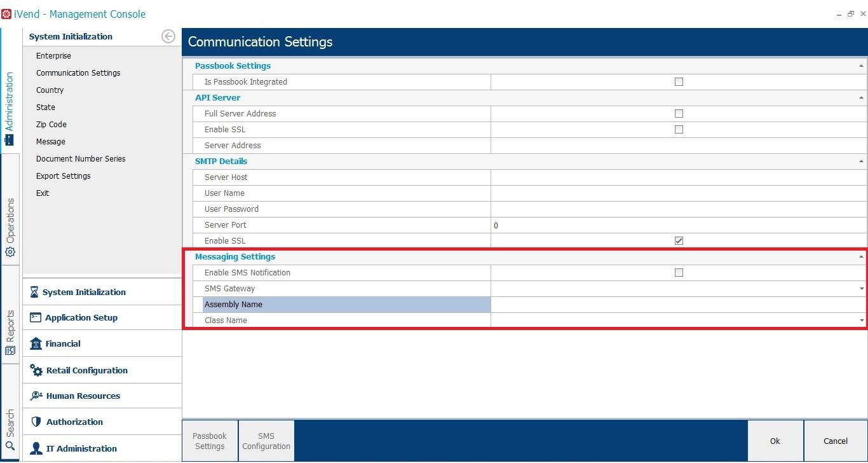The height and width of the screenshot is (463, 868).
Task: Click the SMTP User Name field
Action: coord(679,193)
